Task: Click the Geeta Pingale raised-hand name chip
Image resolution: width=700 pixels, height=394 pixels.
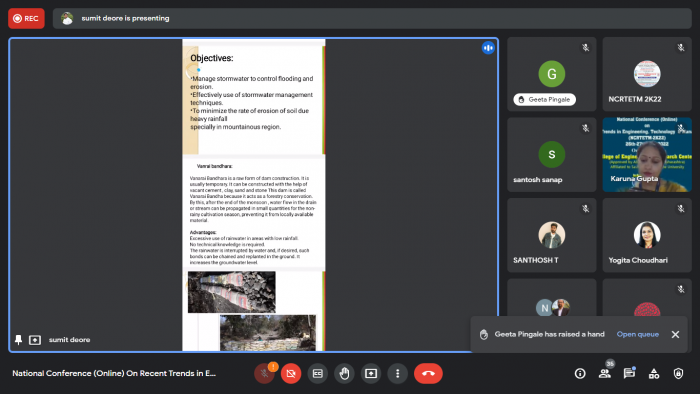Action: [545, 100]
